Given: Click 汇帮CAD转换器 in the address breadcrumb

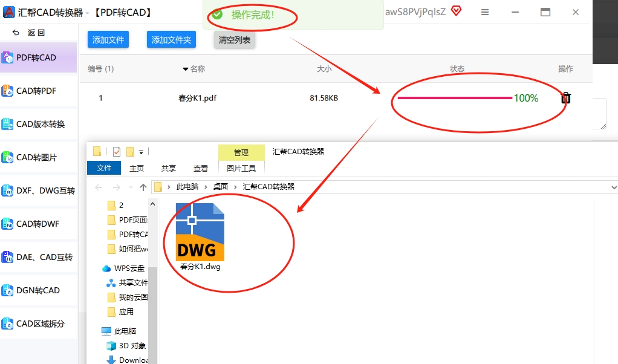Looking at the screenshot, I should pyautogui.click(x=269, y=187).
